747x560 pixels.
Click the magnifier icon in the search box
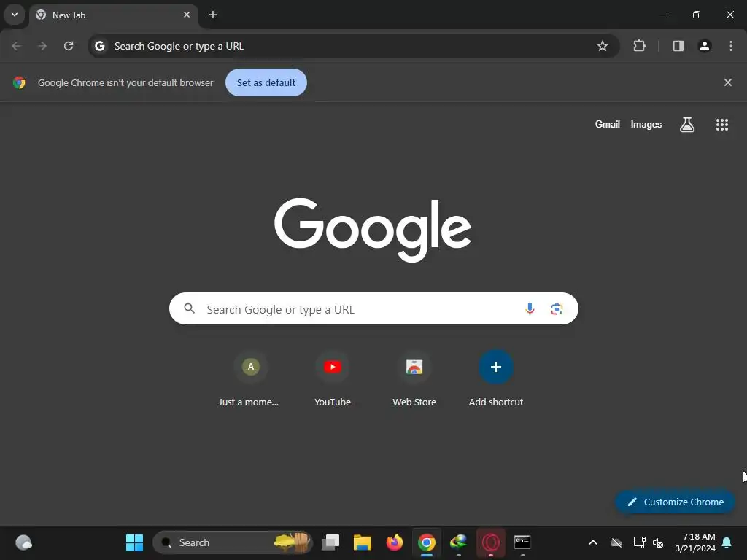(x=189, y=308)
